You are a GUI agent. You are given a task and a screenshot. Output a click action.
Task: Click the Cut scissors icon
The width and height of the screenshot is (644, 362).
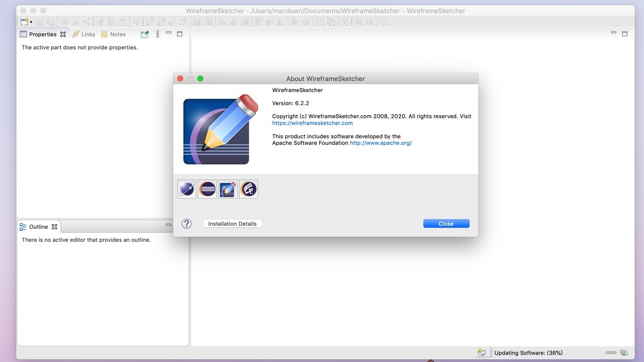click(100, 22)
